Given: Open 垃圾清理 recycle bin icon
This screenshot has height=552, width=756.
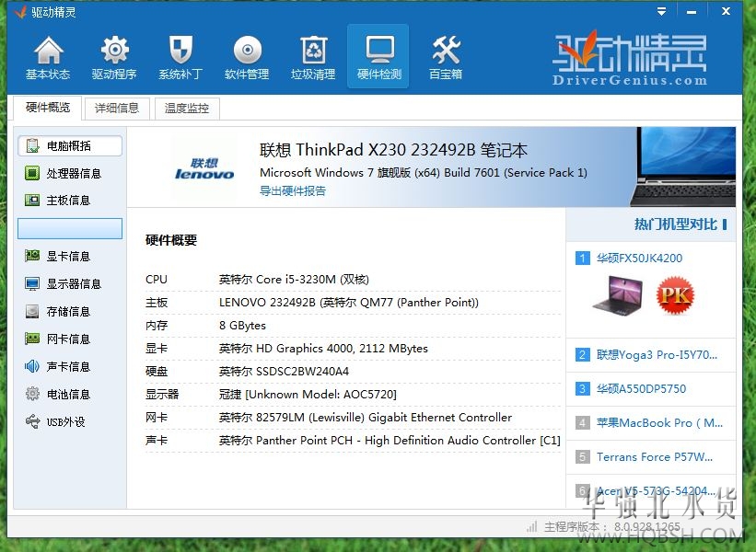Looking at the screenshot, I should (313, 58).
